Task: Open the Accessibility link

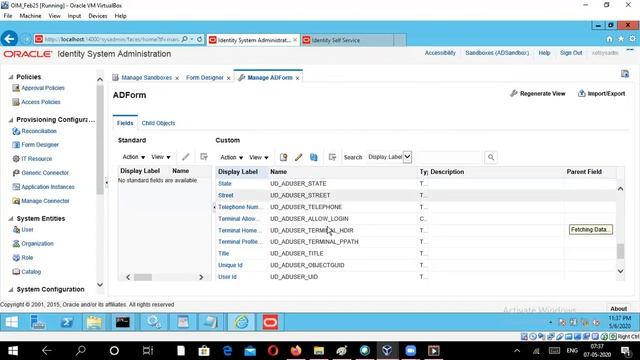Action: coord(440,53)
